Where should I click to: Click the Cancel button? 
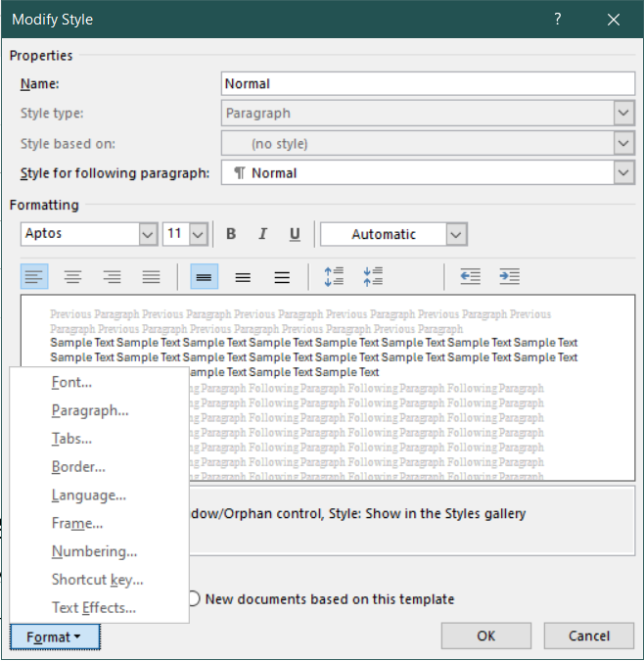[589, 636]
